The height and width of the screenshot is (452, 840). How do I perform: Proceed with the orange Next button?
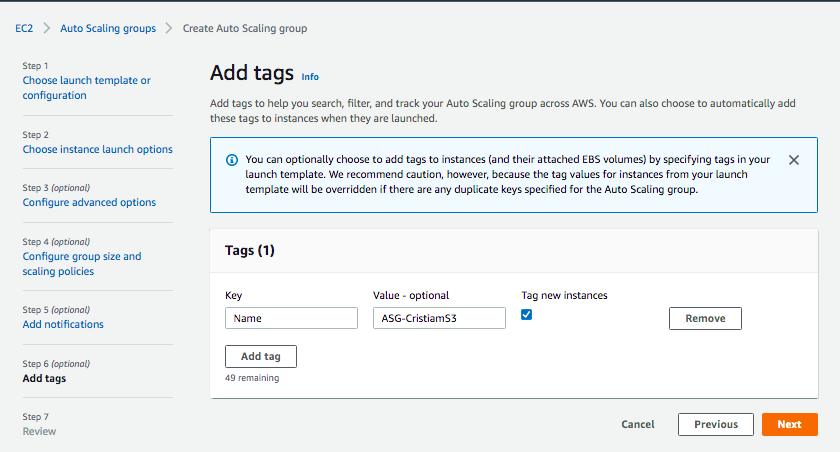789,424
